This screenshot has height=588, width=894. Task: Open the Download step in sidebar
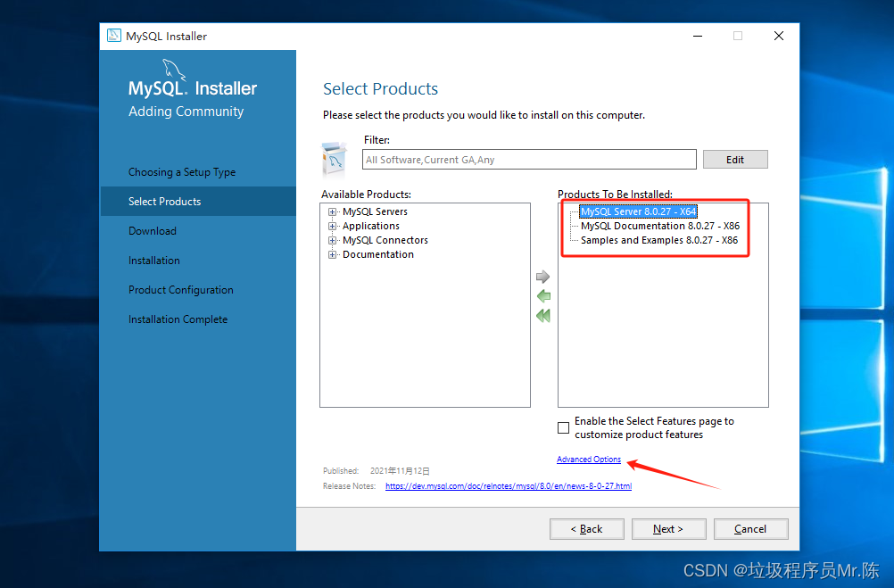(153, 231)
